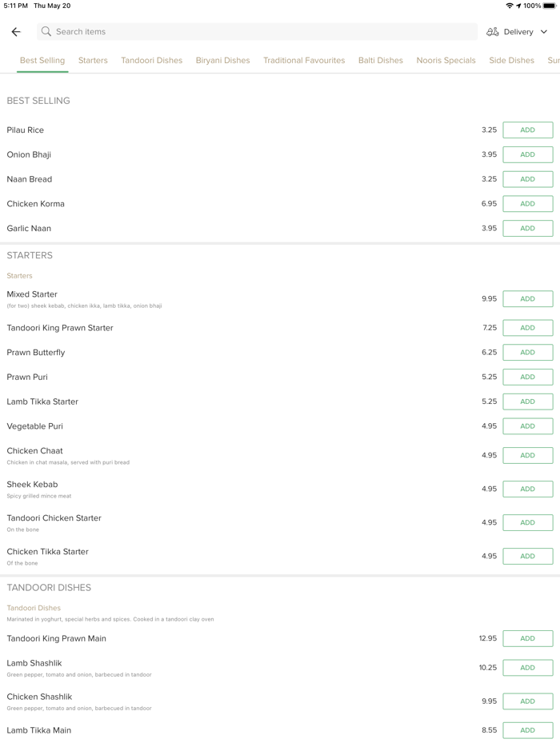Select the Biryani Dishes tab
Image resolution: width=560 pixels, height=747 pixels.
[x=222, y=61]
